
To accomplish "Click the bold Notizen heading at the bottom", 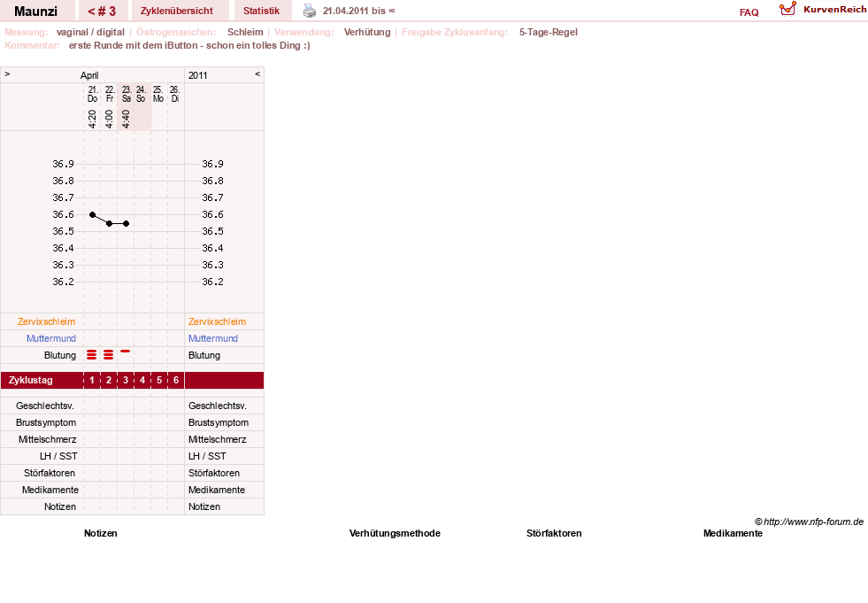I will pos(101,533).
